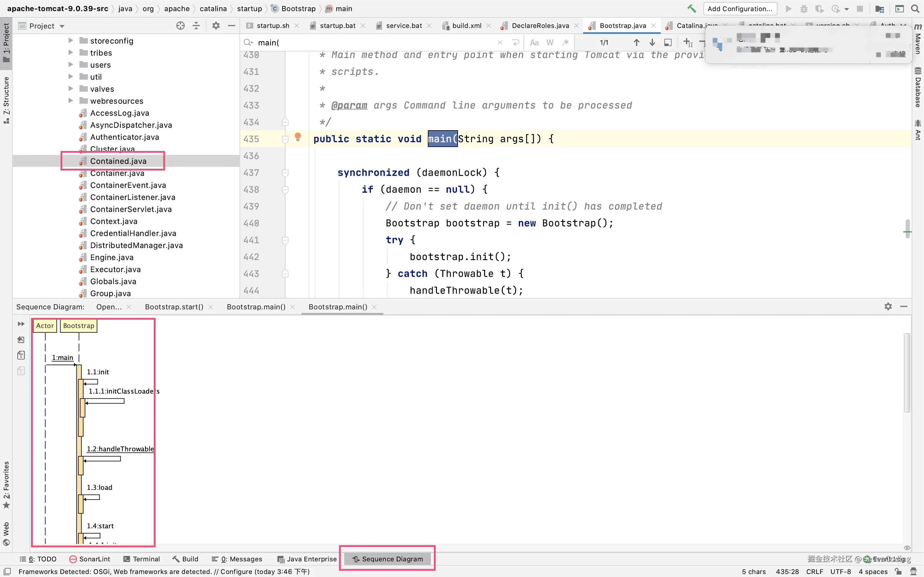Click Locate/Scroll from Source target icon
924x577 pixels.
point(180,26)
